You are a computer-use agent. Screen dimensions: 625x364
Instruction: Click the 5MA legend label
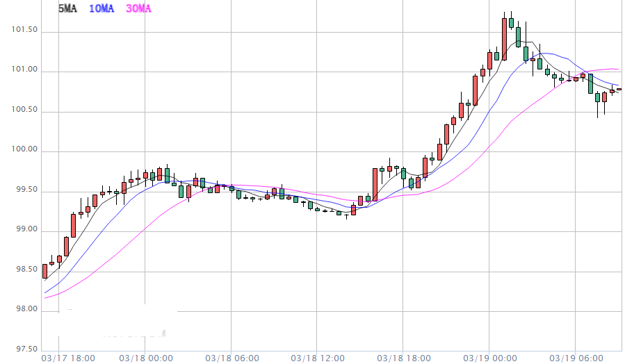(x=67, y=8)
